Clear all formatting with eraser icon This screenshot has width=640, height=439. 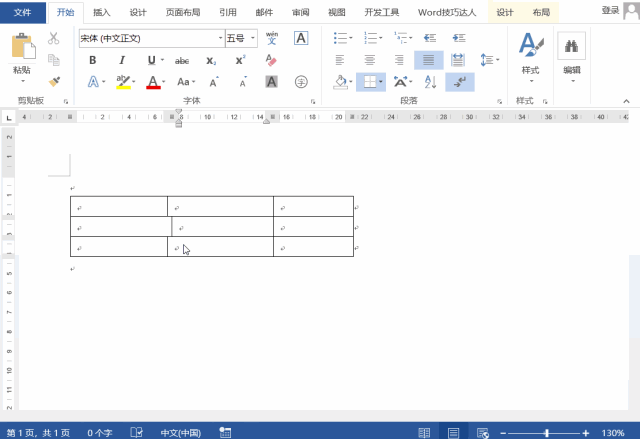coord(271,60)
